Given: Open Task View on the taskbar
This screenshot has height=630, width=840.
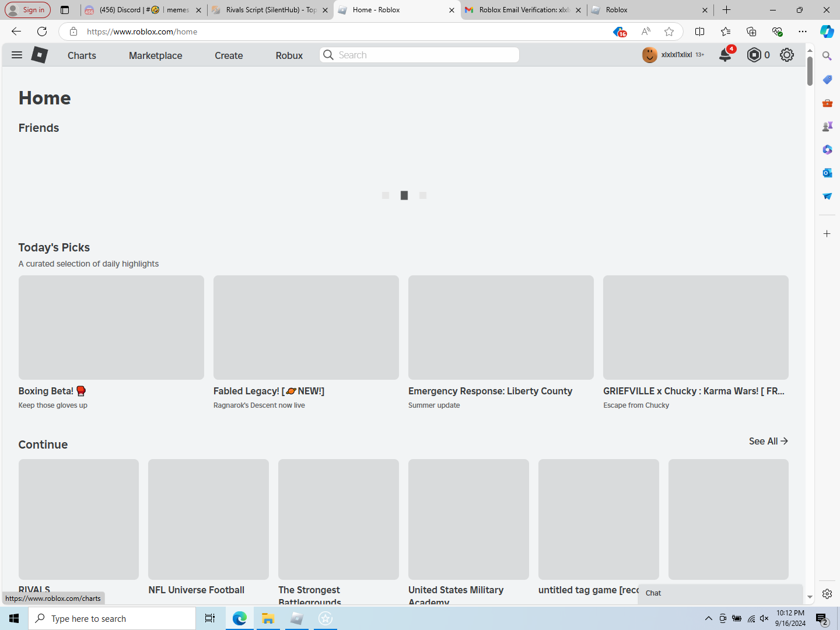Looking at the screenshot, I should pyautogui.click(x=210, y=618).
